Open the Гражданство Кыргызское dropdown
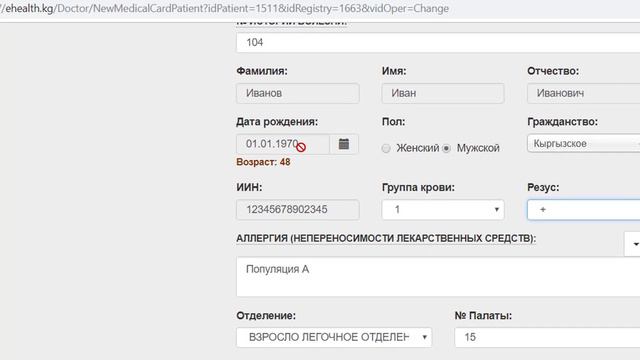 584,143
